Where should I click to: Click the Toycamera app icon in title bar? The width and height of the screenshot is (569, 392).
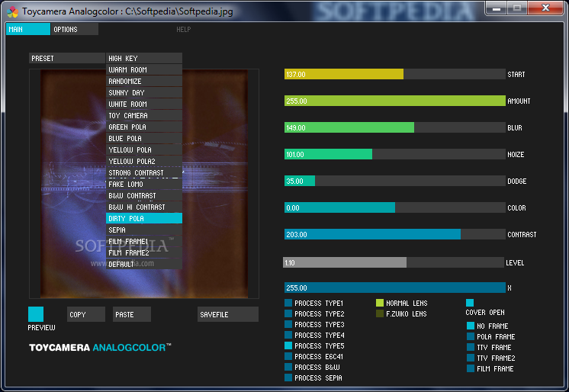pyautogui.click(x=13, y=11)
